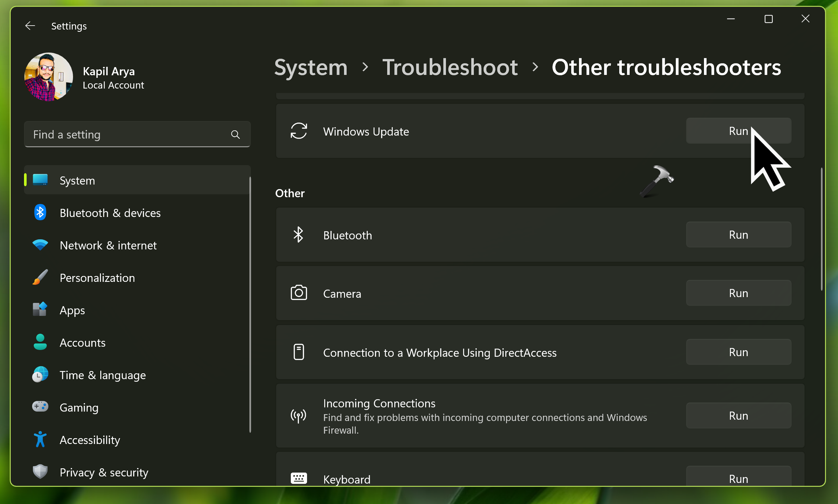This screenshot has width=838, height=504.
Task: Navigate to Troubleshoot breadcrumb
Action: pyautogui.click(x=450, y=67)
